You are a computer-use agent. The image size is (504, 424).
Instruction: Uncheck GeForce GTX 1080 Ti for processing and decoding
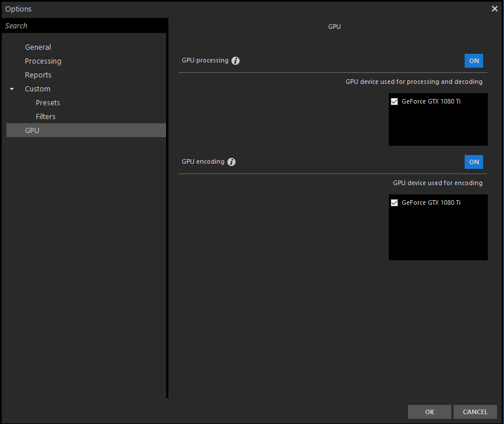(x=395, y=101)
